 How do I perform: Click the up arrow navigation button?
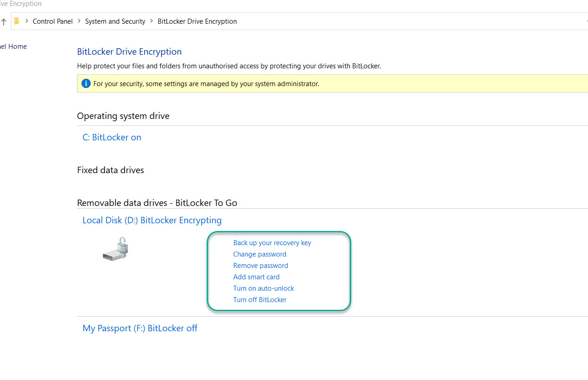[x=4, y=21]
